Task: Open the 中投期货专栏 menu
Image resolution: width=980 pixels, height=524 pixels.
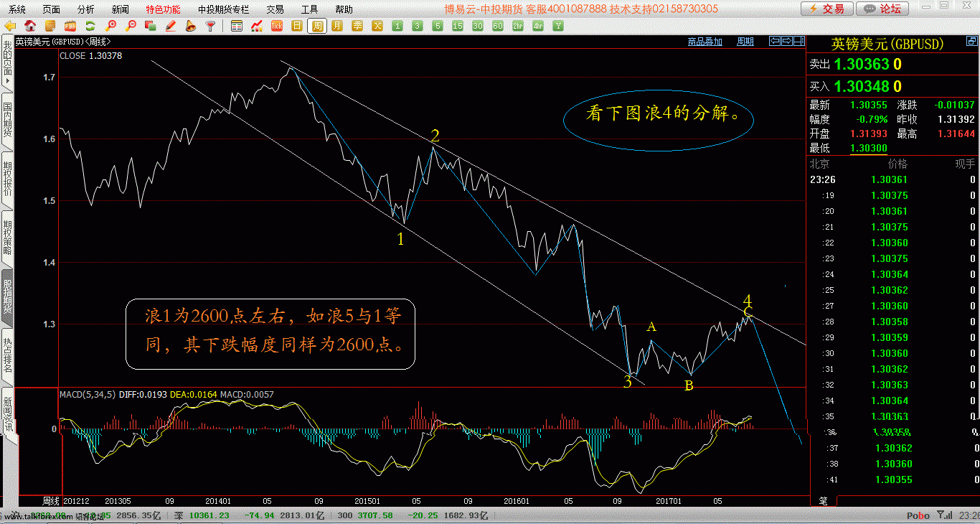Action: (x=224, y=9)
